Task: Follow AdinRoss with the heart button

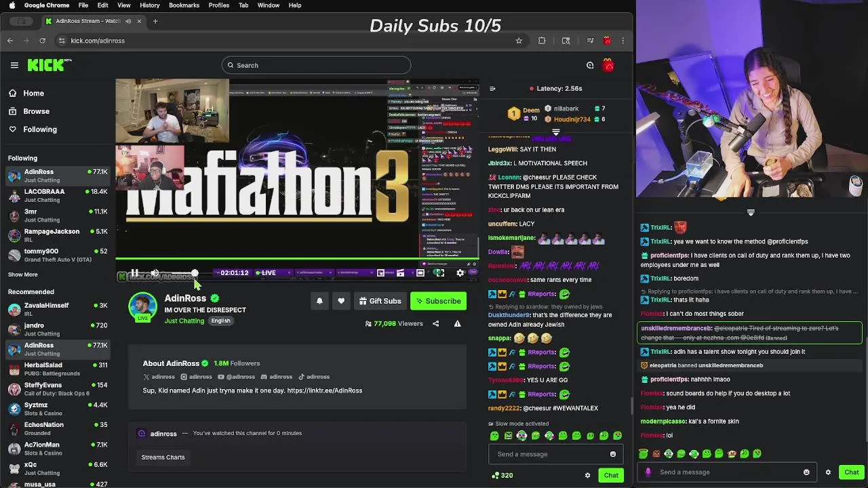Action: 341,301
